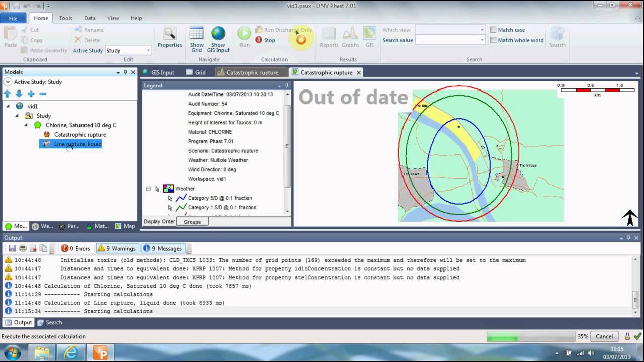
Task: Cancel the calculation in status bar
Action: 604,336
